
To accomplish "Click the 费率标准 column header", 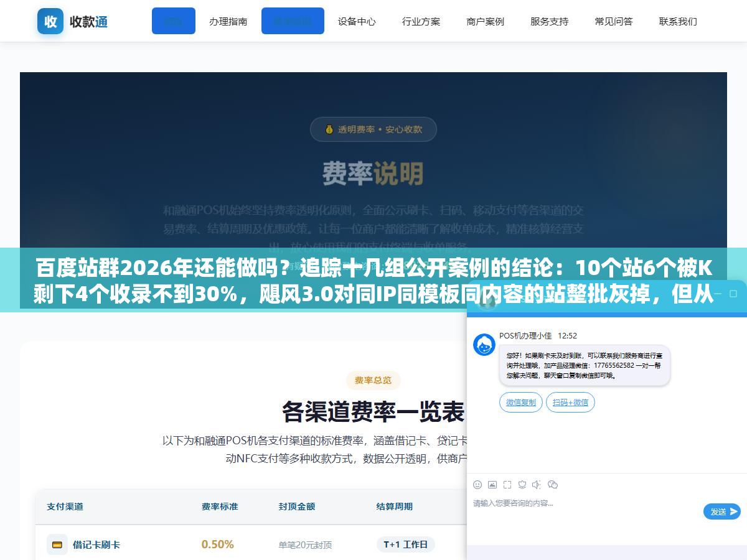I will tap(220, 506).
